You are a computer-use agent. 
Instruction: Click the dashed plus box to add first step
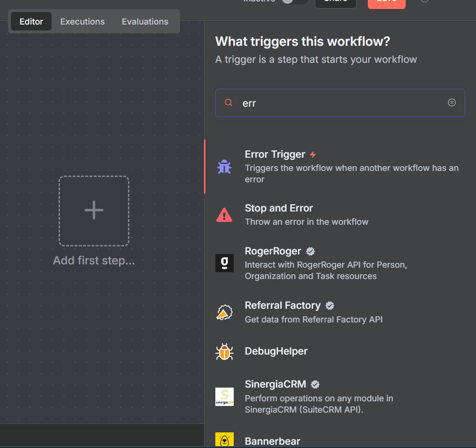point(94,211)
